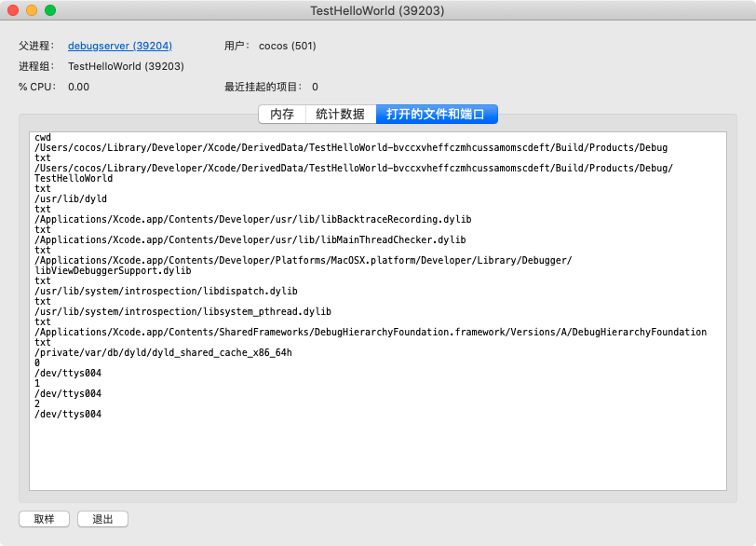Select the 打开的文件和端口 tab
This screenshot has width=756, height=546.
coord(436,115)
